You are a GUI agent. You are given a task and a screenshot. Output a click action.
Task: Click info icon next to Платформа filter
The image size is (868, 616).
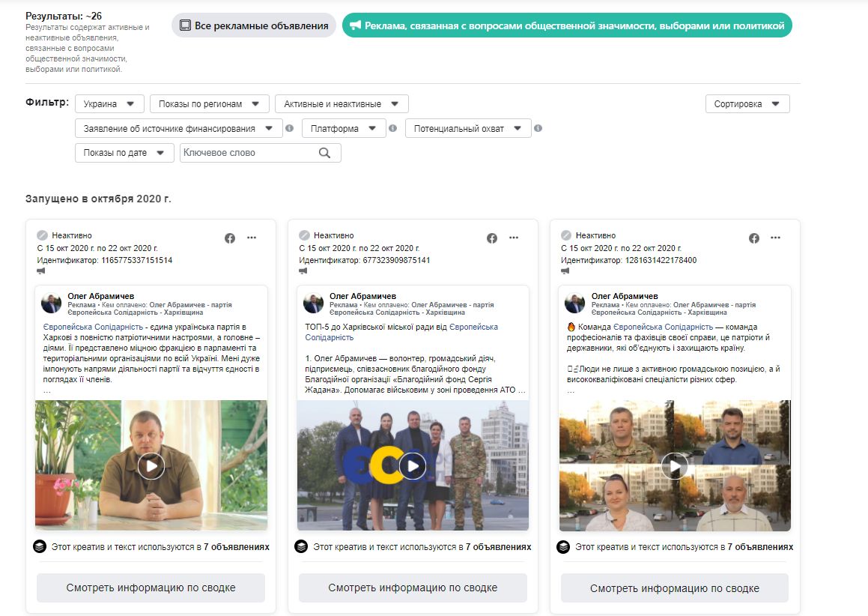click(x=392, y=128)
